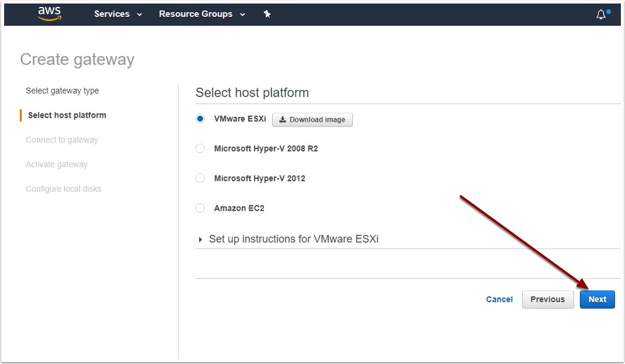Image resolution: width=625 pixels, height=364 pixels.
Task: Click the pin shortcut icon in header
Action: [x=267, y=14]
